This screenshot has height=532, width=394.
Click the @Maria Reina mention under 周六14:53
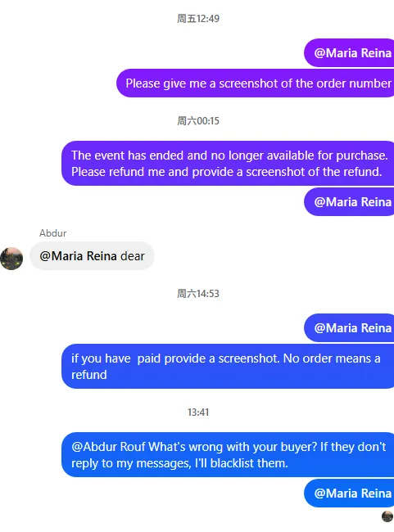click(x=349, y=327)
